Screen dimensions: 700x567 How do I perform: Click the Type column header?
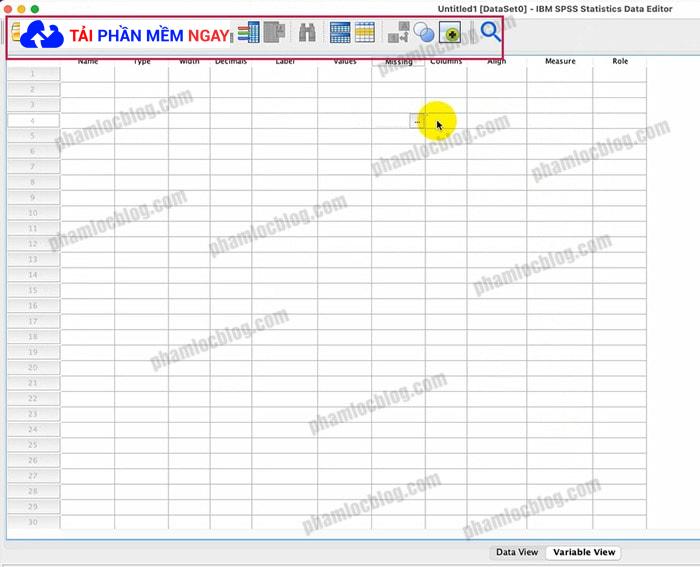coord(142,62)
